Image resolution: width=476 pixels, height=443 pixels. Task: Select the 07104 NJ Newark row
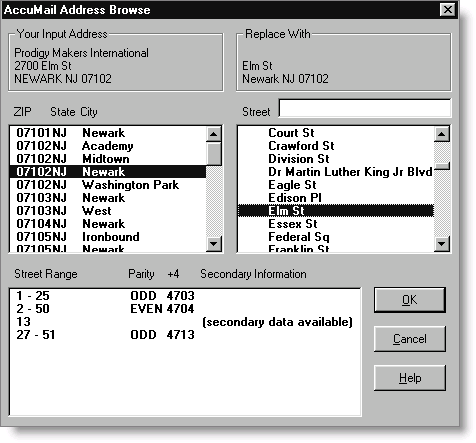click(108, 224)
